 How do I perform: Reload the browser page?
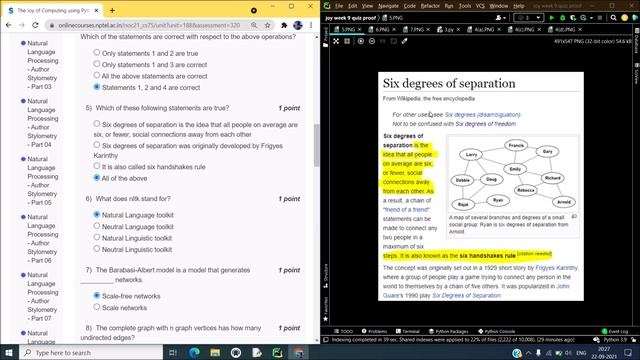coord(35,25)
